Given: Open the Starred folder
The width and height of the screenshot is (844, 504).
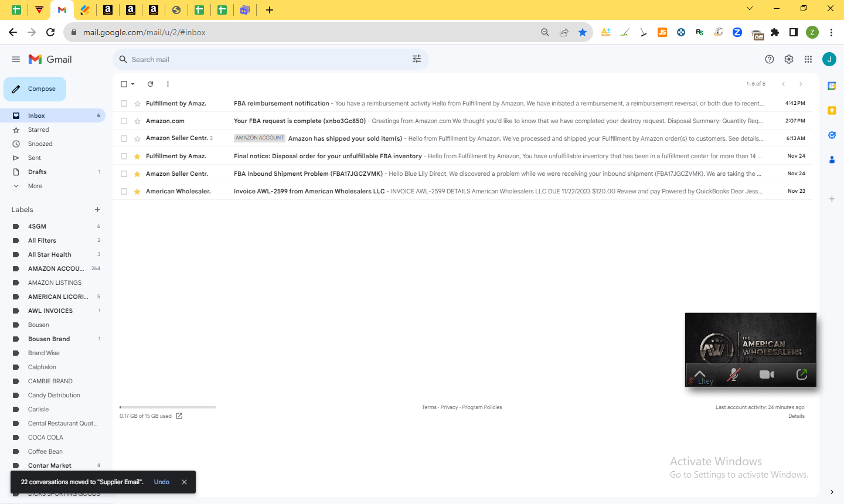Looking at the screenshot, I should tap(53, 130).
